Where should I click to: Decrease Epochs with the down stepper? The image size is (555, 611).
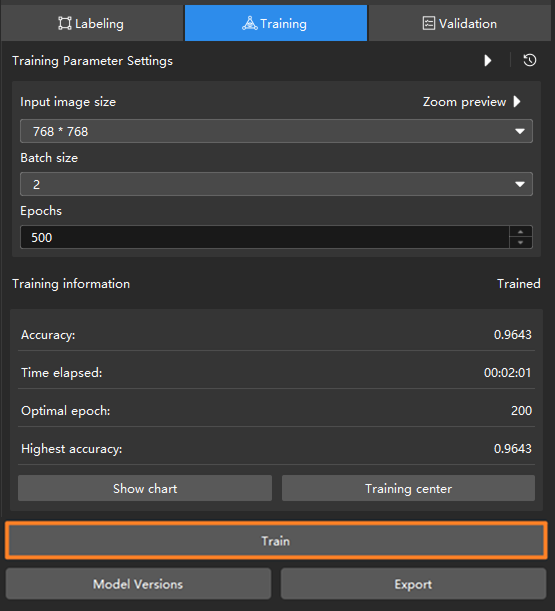[x=521, y=242]
